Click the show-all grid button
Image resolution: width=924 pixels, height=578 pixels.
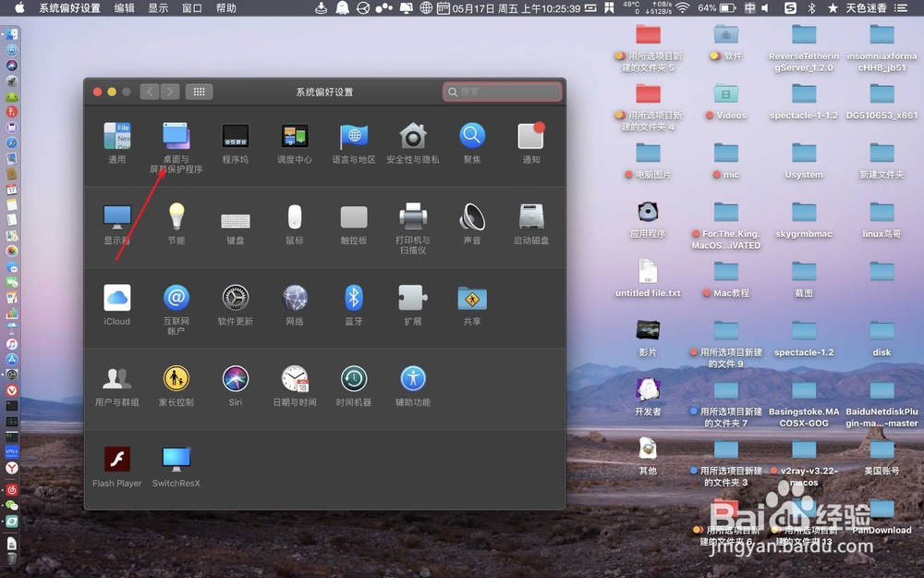(200, 92)
